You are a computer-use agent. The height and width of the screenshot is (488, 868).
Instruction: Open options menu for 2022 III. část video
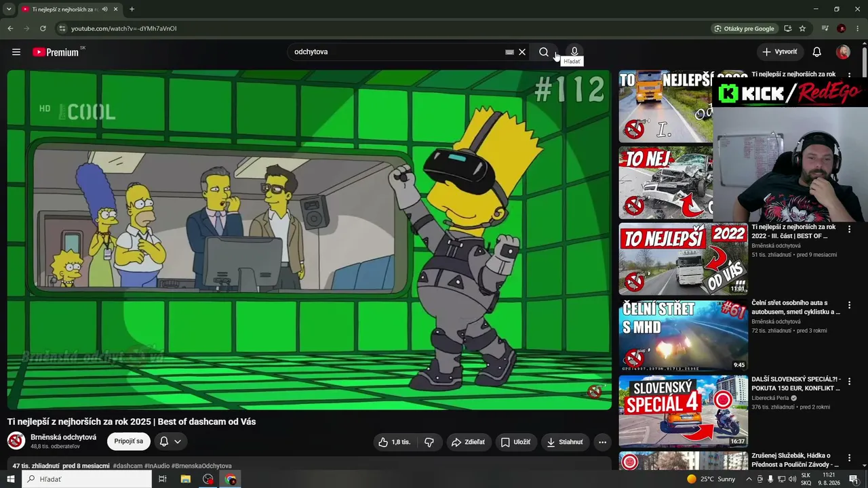tap(849, 230)
